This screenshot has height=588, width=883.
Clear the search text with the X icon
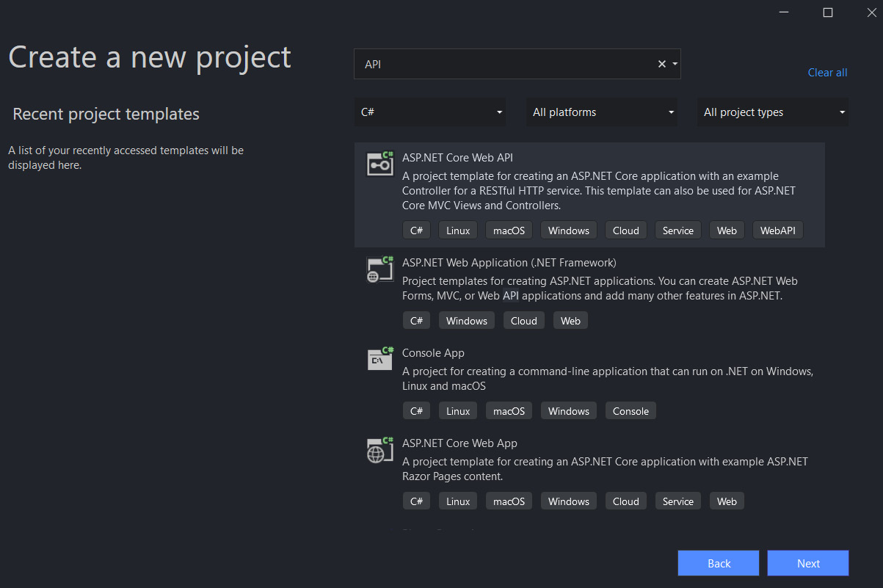click(x=662, y=64)
